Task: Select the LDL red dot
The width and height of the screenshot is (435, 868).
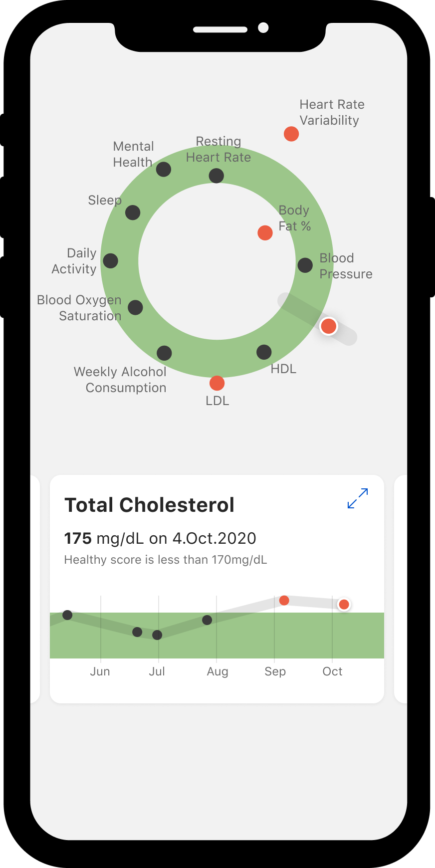Action: pyautogui.click(x=217, y=383)
